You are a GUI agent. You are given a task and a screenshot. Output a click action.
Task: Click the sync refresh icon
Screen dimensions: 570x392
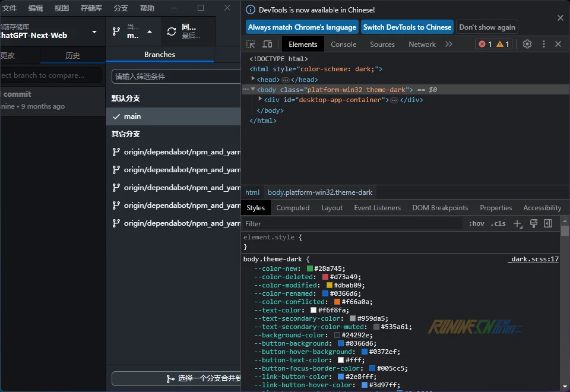pyautogui.click(x=172, y=31)
